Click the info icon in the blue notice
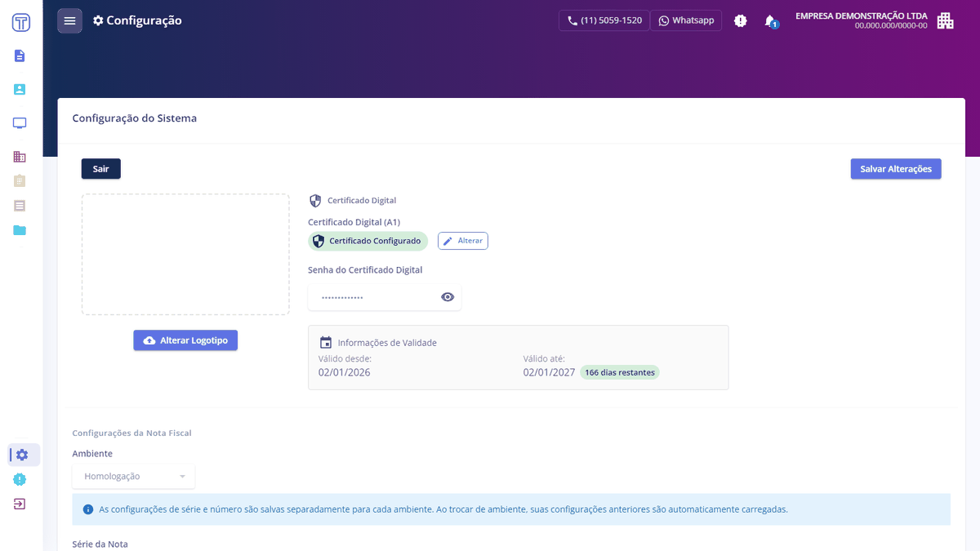Viewport: 980px width, 551px height. pyautogui.click(x=88, y=509)
